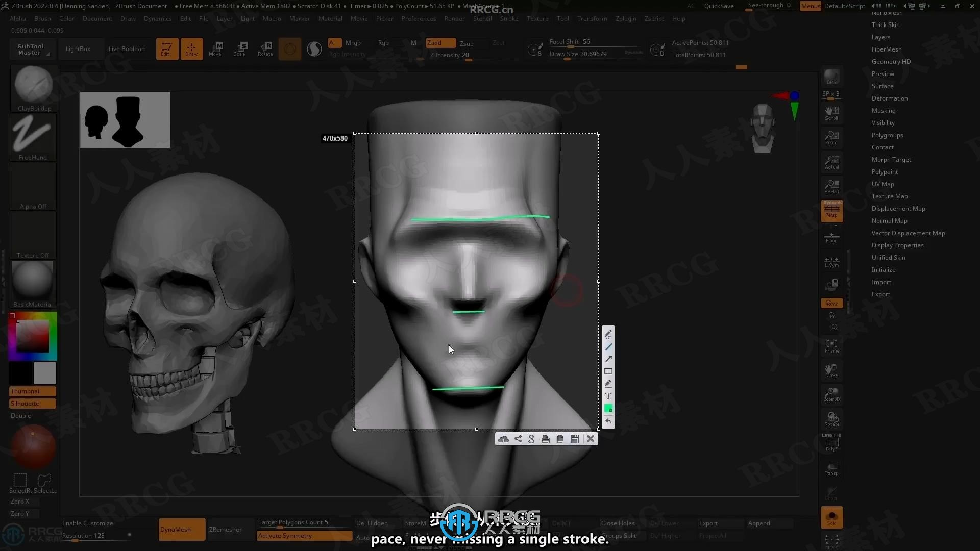The width and height of the screenshot is (980, 551).
Task: Open the Stroke menu
Action: (509, 19)
